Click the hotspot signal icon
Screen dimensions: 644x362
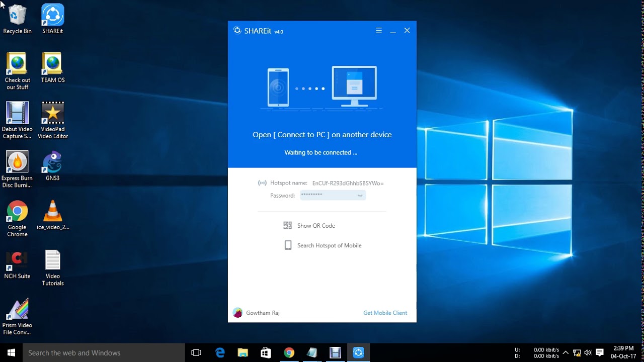click(262, 183)
